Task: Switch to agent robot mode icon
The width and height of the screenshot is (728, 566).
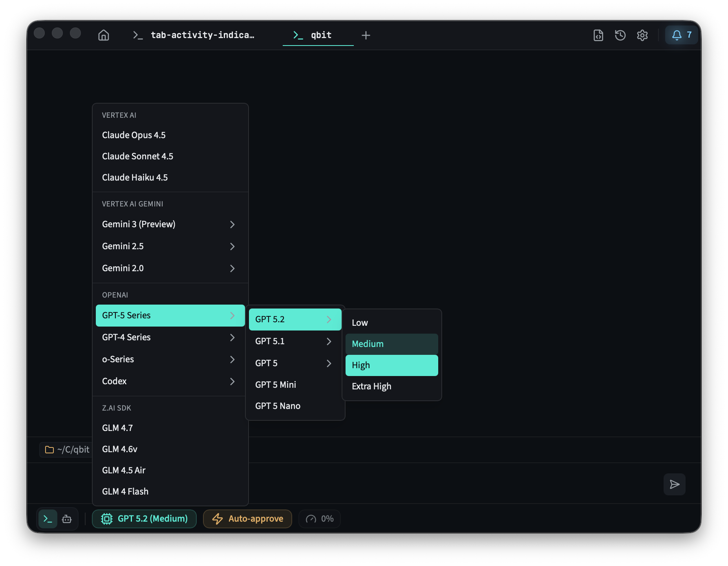Action: (67, 519)
